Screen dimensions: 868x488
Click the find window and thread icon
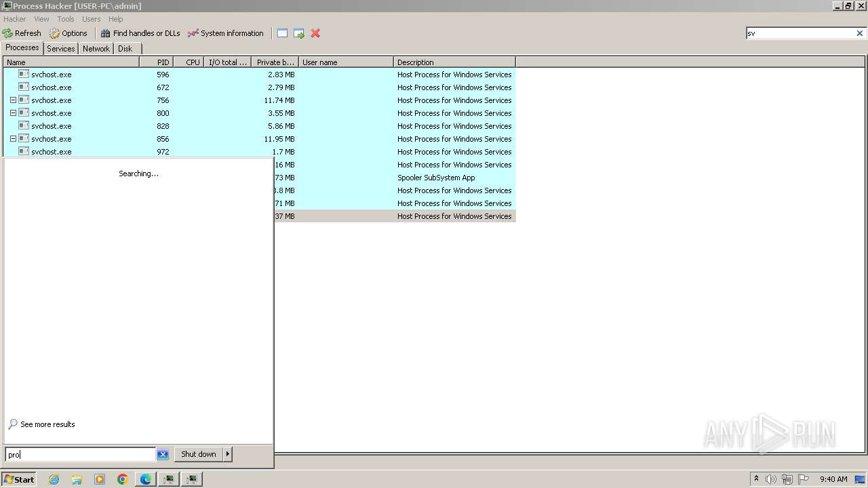click(x=298, y=33)
